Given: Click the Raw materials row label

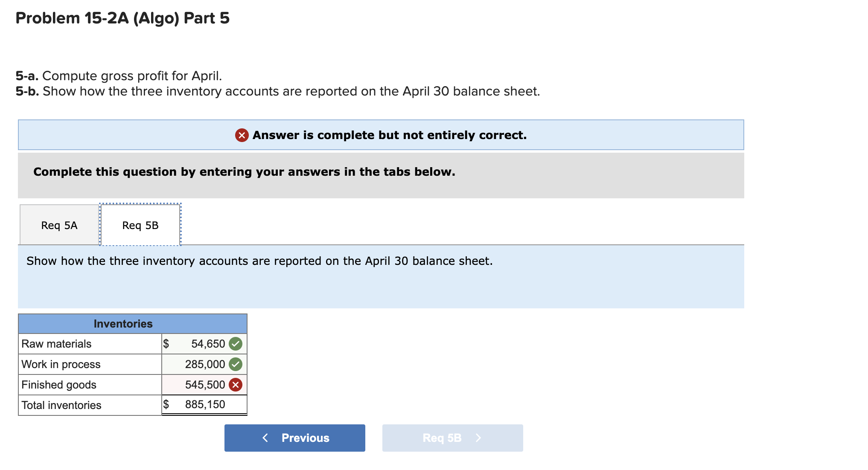Looking at the screenshot, I should point(56,344).
